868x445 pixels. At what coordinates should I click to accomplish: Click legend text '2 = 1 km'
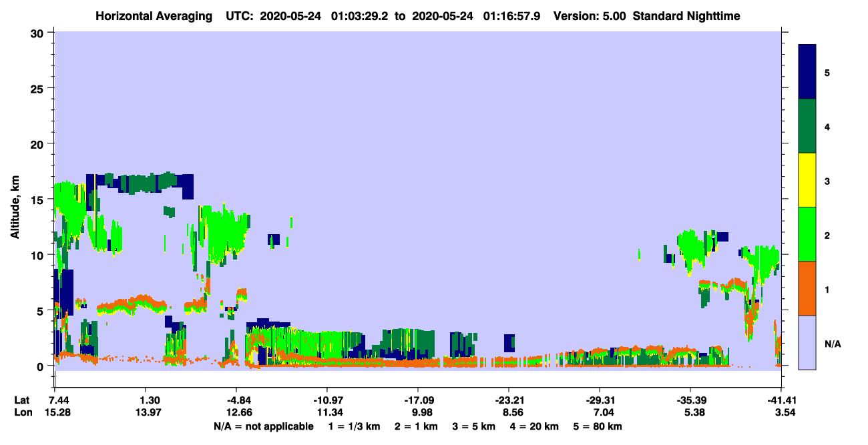tap(417, 426)
